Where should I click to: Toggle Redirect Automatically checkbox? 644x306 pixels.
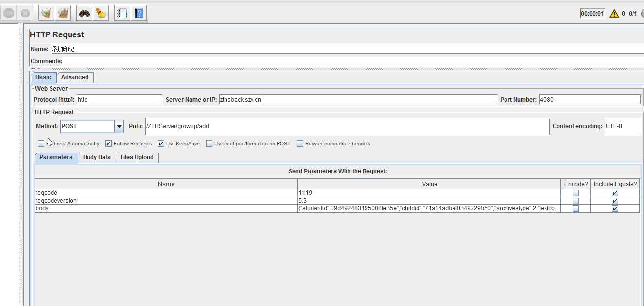point(41,144)
